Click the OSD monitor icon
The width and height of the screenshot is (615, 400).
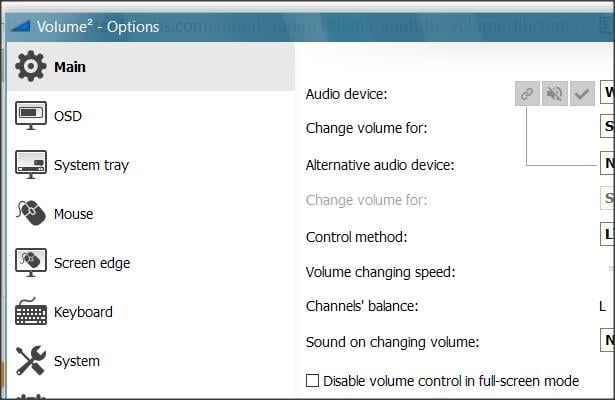[31, 116]
